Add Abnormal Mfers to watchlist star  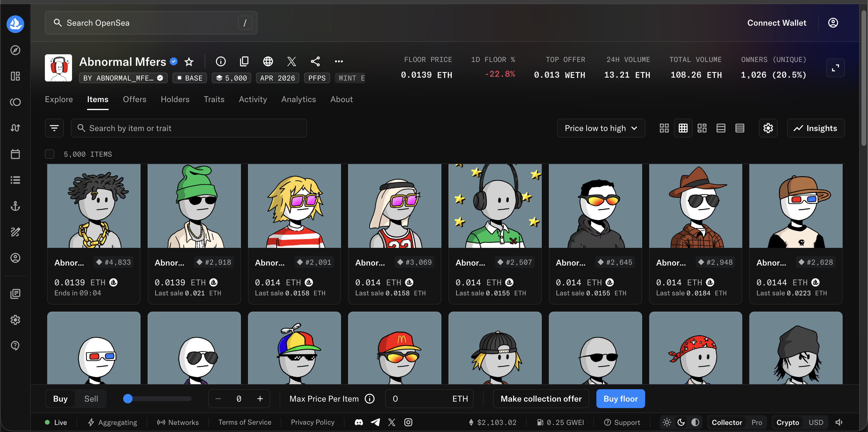[189, 62]
